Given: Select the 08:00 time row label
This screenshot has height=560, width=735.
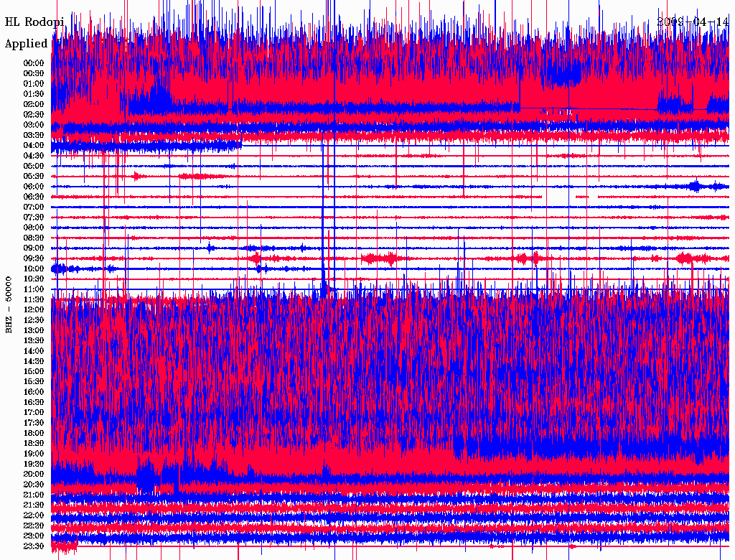Looking at the screenshot, I should pyautogui.click(x=34, y=228).
